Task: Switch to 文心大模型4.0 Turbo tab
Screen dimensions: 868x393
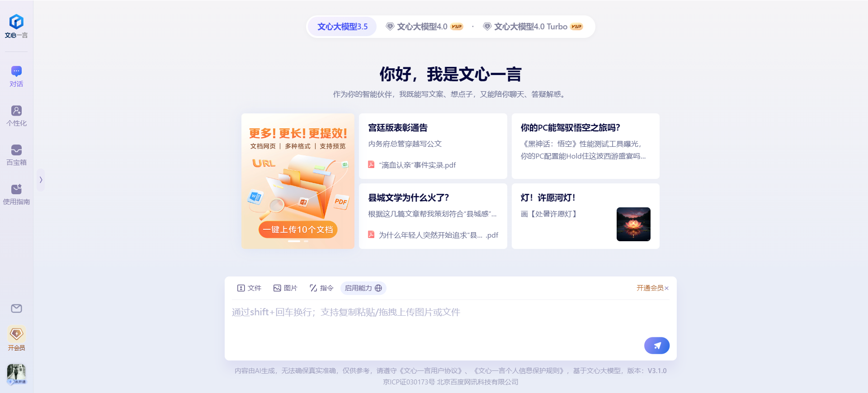Action: 533,27
